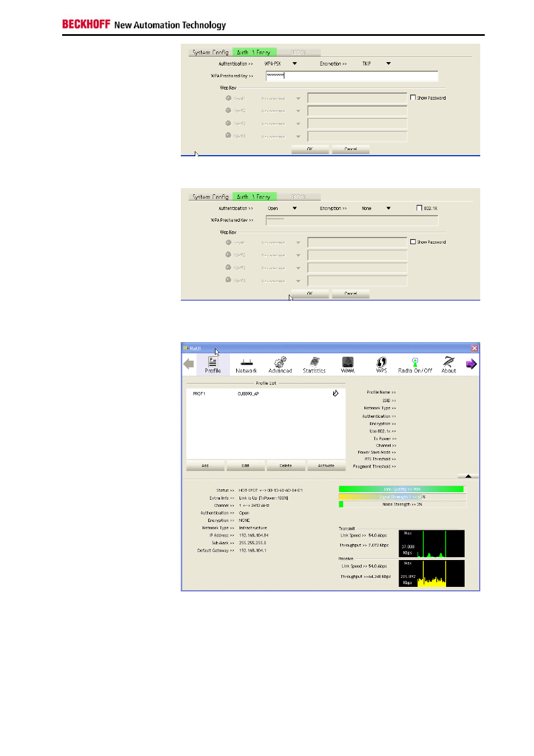This screenshot has height=756, width=534.
Task: Open the About page in RaUI
Action: tap(448, 365)
